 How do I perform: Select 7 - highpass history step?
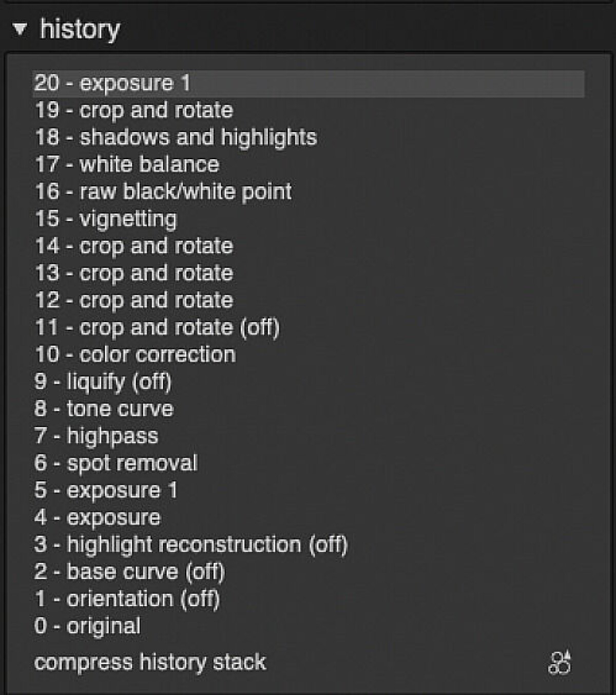coord(309,437)
